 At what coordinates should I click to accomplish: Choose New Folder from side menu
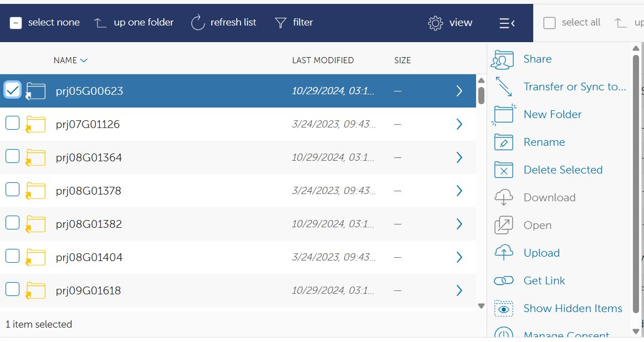[553, 115]
